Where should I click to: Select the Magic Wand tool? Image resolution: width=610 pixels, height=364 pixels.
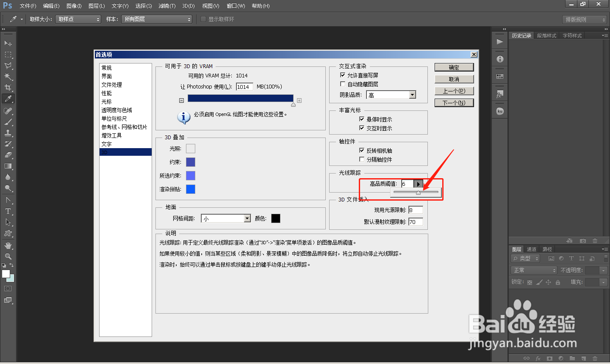coord(8,77)
